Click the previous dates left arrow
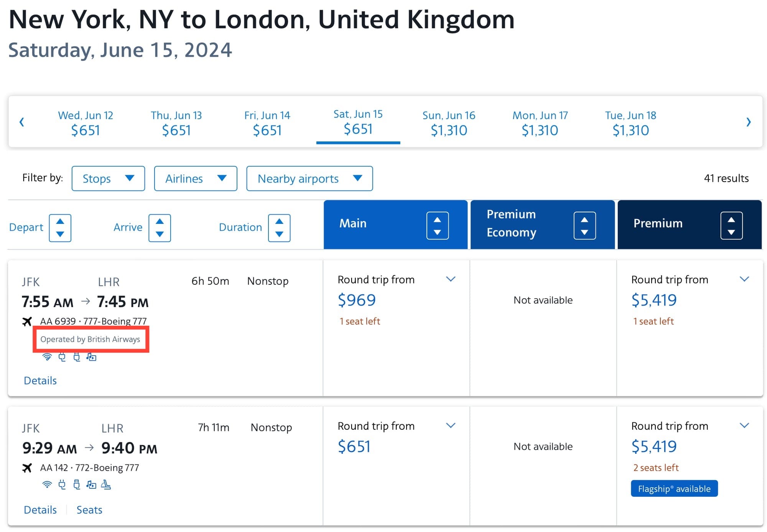This screenshot has width=767, height=532. point(22,122)
